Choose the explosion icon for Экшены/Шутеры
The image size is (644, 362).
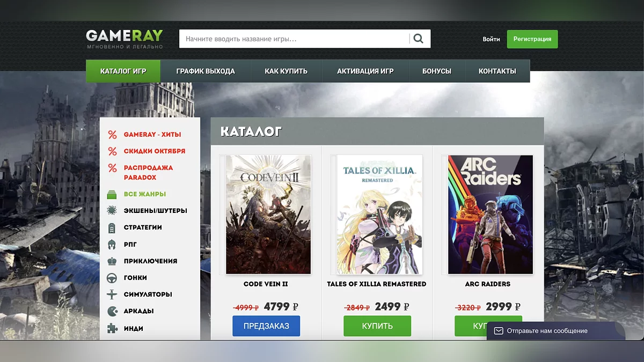pyautogui.click(x=112, y=211)
